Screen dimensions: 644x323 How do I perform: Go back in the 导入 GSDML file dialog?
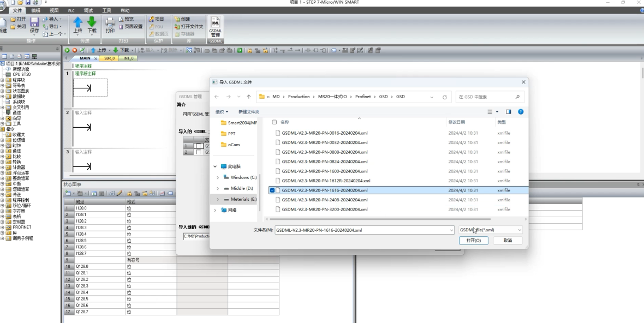pos(217,97)
